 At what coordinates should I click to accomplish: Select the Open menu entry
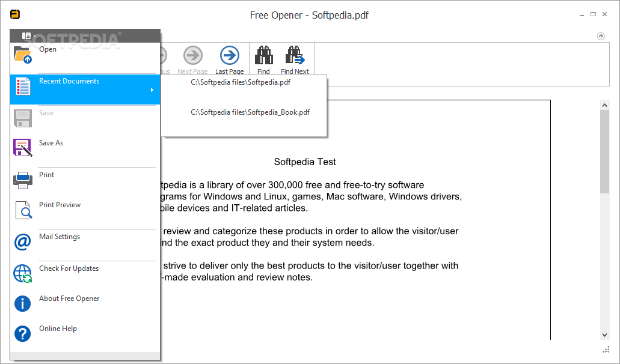[85, 57]
